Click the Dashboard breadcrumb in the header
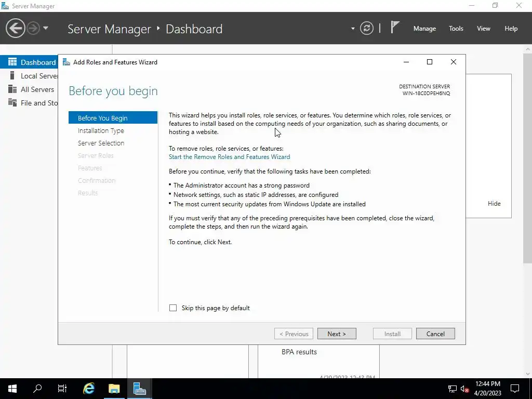 (x=194, y=29)
